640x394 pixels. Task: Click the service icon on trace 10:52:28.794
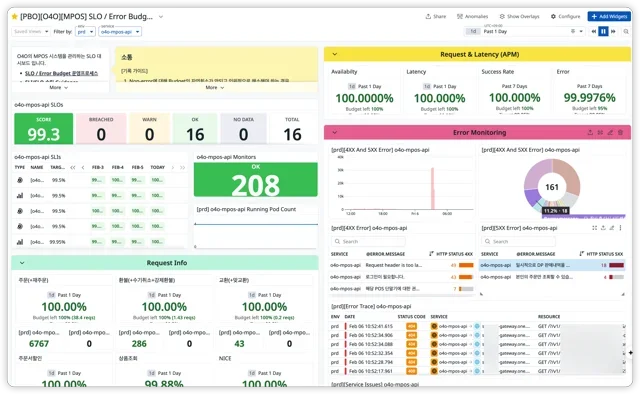point(434,362)
